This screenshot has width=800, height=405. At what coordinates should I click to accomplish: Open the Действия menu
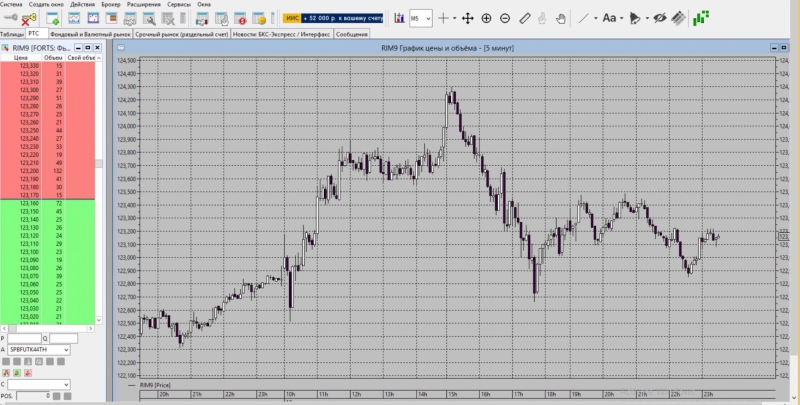coord(83,4)
